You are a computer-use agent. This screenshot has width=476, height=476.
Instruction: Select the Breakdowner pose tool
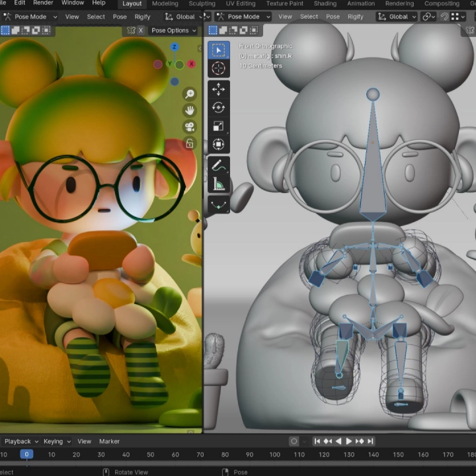pyautogui.click(x=218, y=205)
